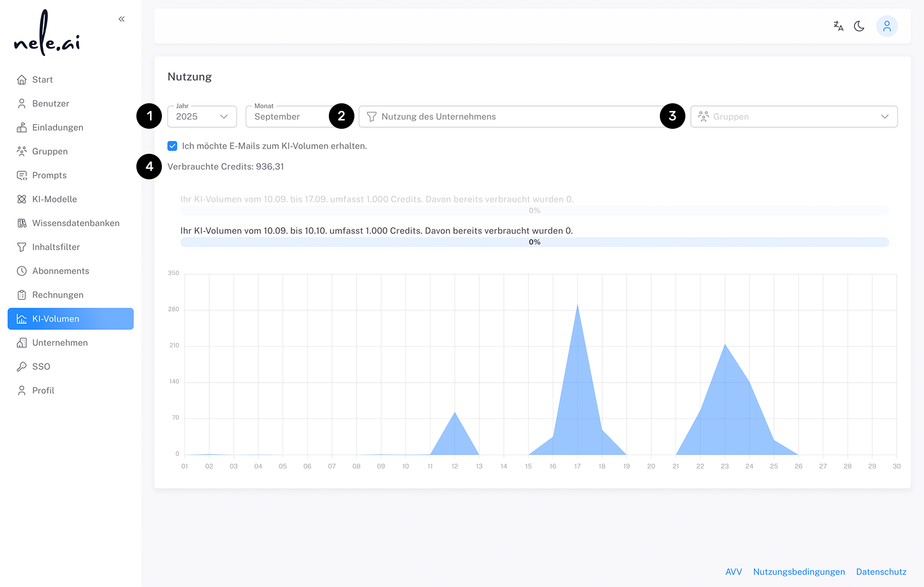Screen dimensions: 924x587
Task: Collapse the sidebar with the double chevron
Action: pos(121,18)
